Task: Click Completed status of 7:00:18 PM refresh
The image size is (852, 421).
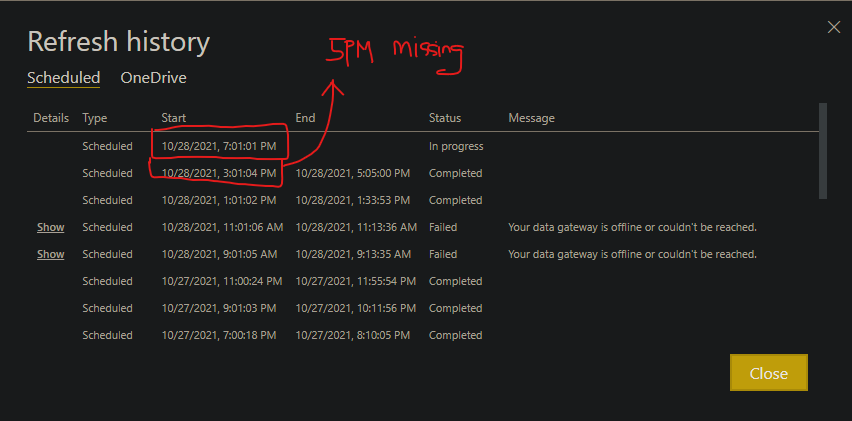Action: click(x=455, y=335)
